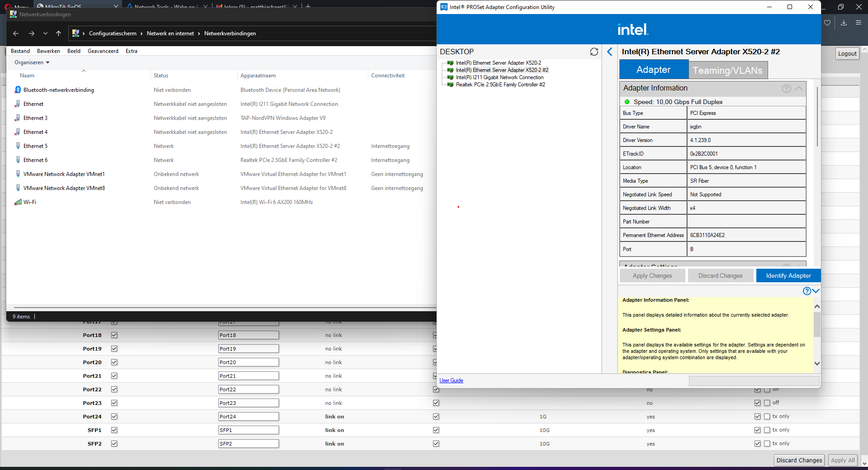
Task: Collapse the Adapter Information panel
Action: pos(799,88)
